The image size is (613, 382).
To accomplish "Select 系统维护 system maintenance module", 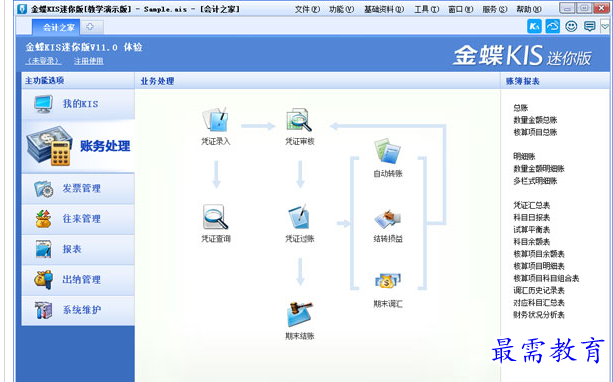I will click(78, 310).
